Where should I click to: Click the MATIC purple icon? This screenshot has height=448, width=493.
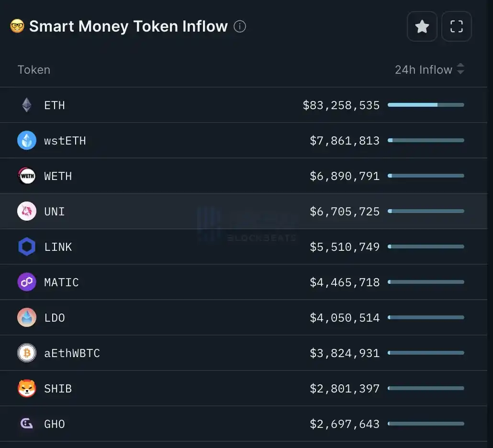(27, 282)
